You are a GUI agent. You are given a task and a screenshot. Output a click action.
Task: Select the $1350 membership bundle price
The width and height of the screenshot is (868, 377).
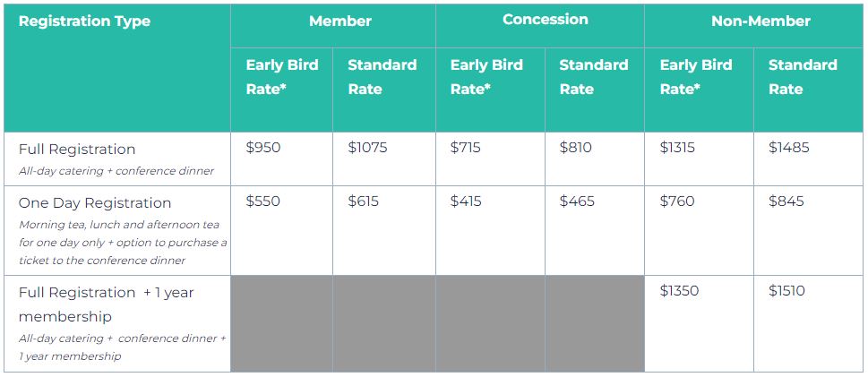(680, 291)
